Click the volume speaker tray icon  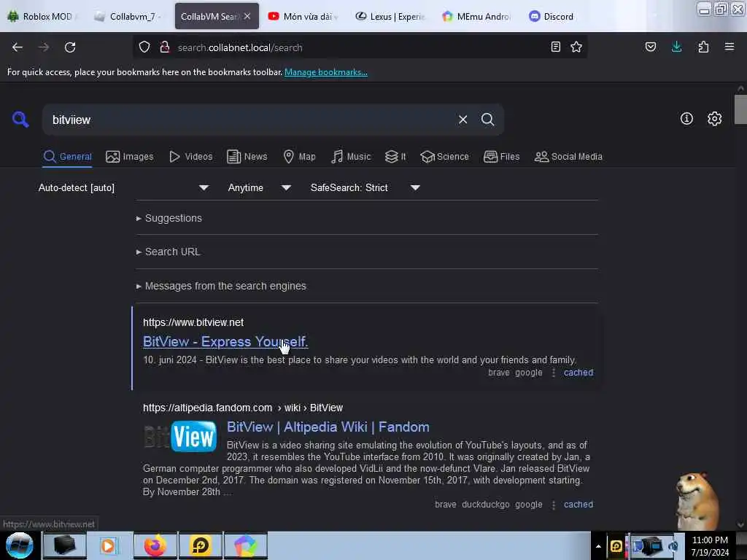tap(673, 546)
